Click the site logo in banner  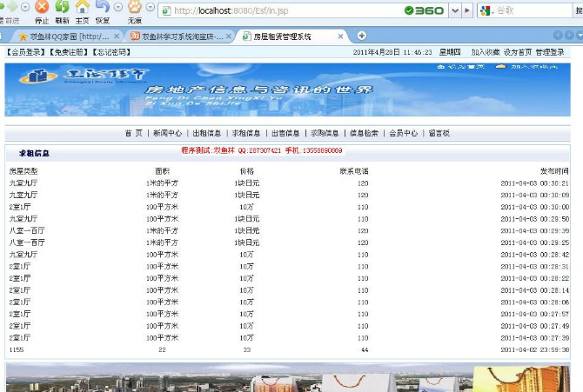coord(84,76)
